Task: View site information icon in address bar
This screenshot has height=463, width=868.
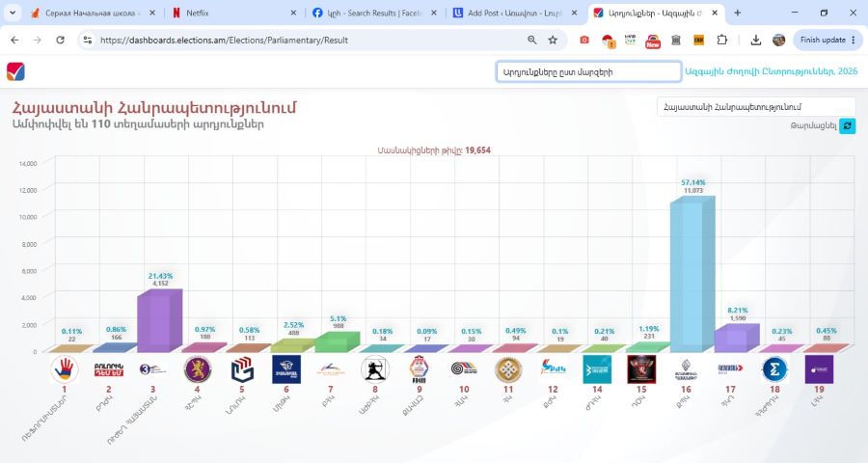Action: pyautogui.click(x=88, y=40)
